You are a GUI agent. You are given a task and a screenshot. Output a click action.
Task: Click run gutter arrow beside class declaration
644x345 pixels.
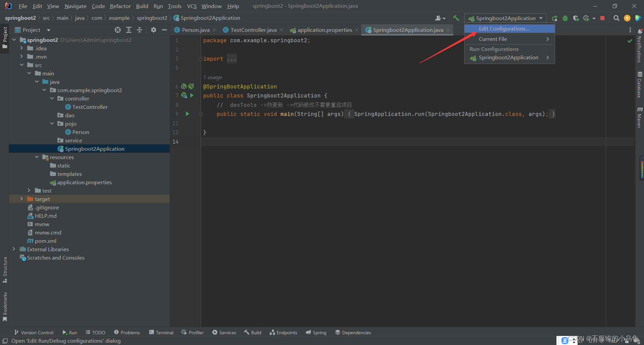click(192, 95)
